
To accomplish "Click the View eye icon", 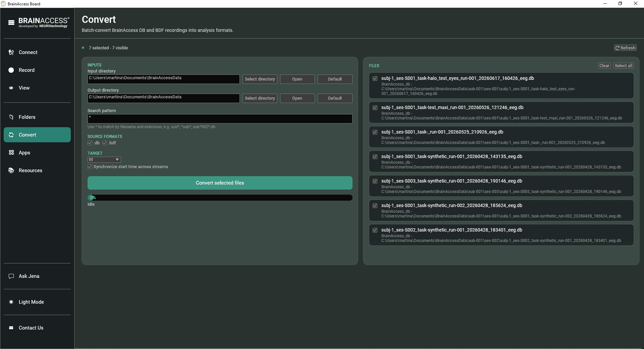I will [x=11, y=88].
